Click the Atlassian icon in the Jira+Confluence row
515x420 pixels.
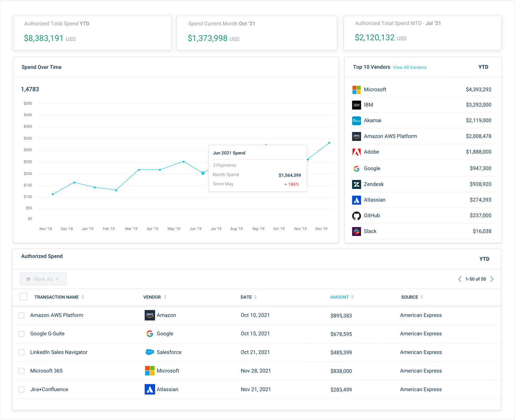click(150, 389)
